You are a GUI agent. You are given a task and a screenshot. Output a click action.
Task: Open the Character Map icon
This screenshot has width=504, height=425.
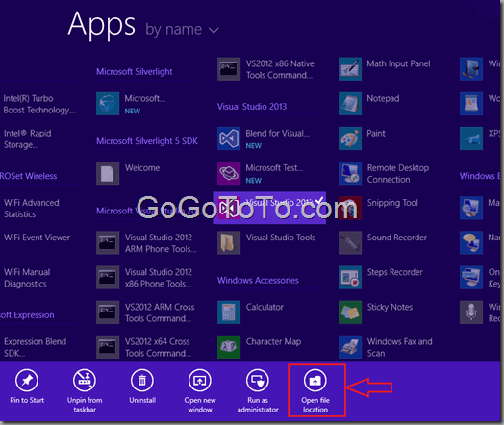tap(229, 347)
